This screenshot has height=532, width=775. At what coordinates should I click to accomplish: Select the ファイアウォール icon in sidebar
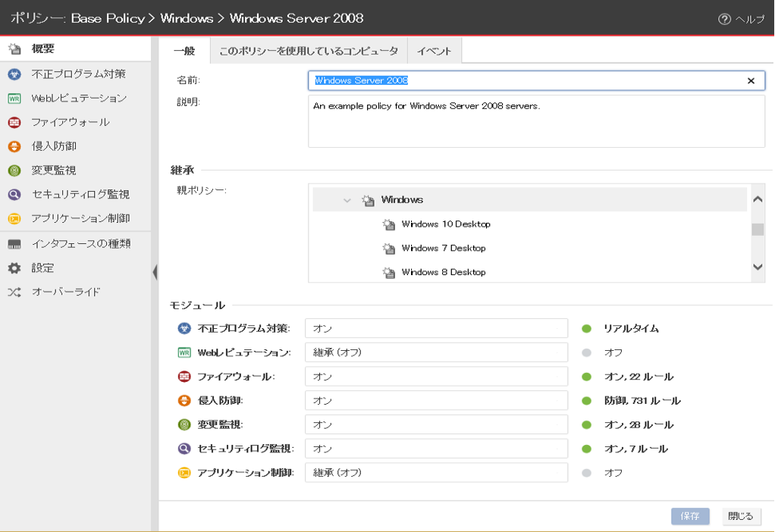click(14, 123)
